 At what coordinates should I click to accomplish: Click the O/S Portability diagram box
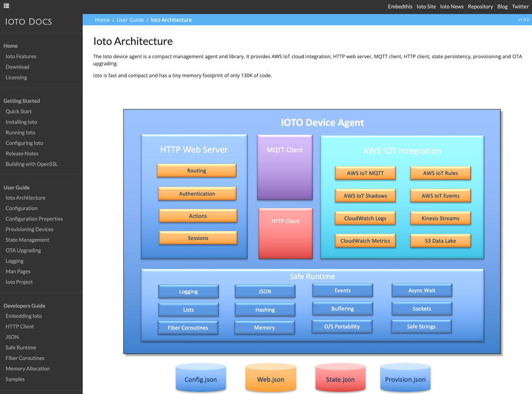pyautogui.click(x=342, y=326)
